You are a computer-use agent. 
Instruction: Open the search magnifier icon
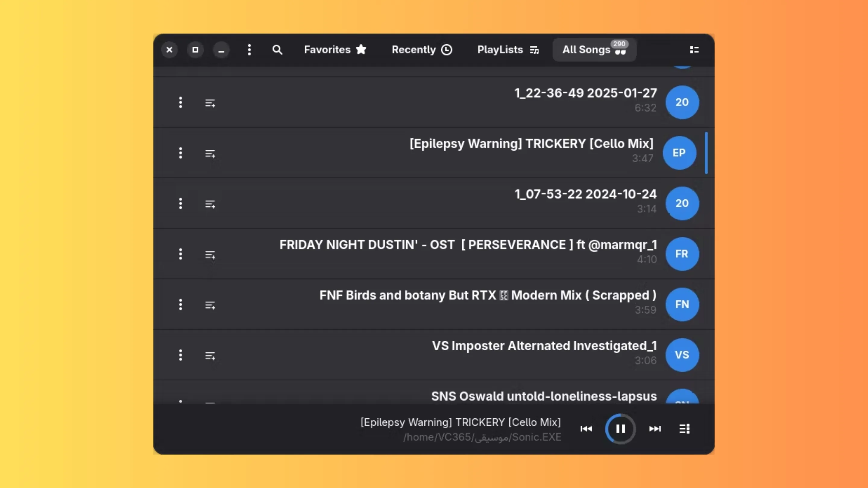pyautogui.click(x=277, y=50)
